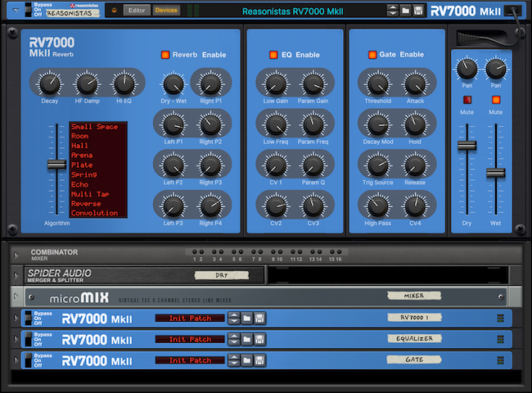Click the HI EQ knob

click(124, 84)
